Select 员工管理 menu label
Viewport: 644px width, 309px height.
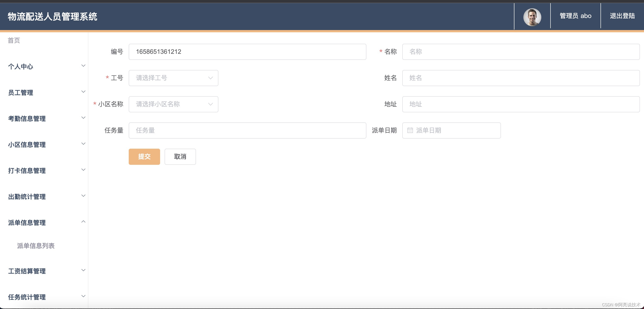click(20, 93)
